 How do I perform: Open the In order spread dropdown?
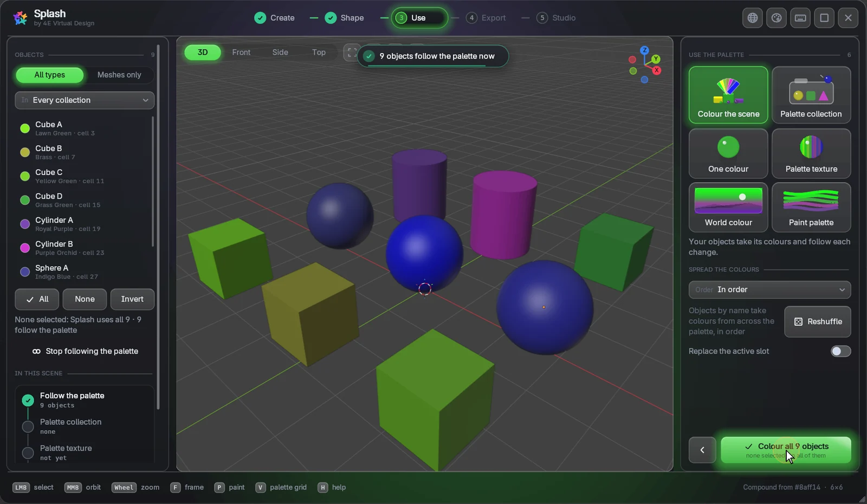click(x=769, y=289)
